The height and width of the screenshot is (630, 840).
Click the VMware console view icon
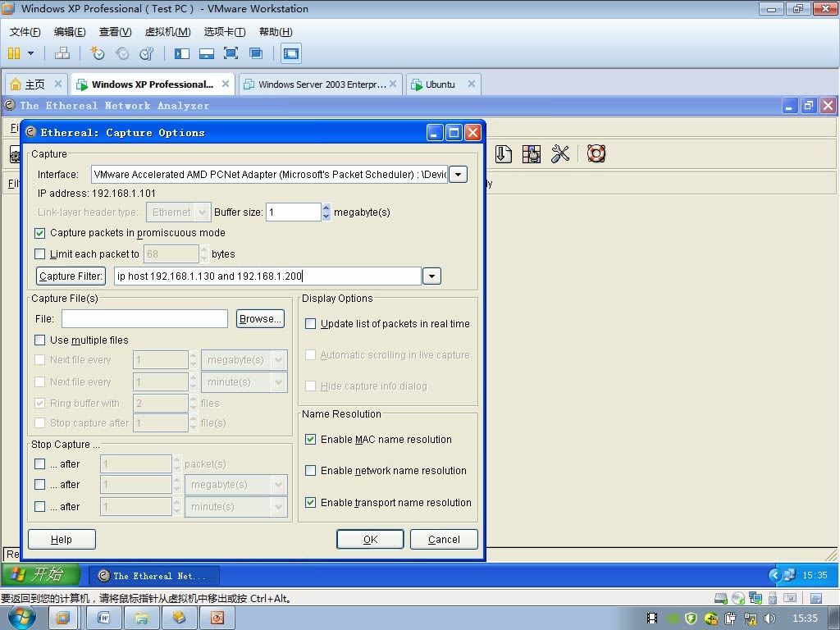pyautogui.click(x=291, y=53)
